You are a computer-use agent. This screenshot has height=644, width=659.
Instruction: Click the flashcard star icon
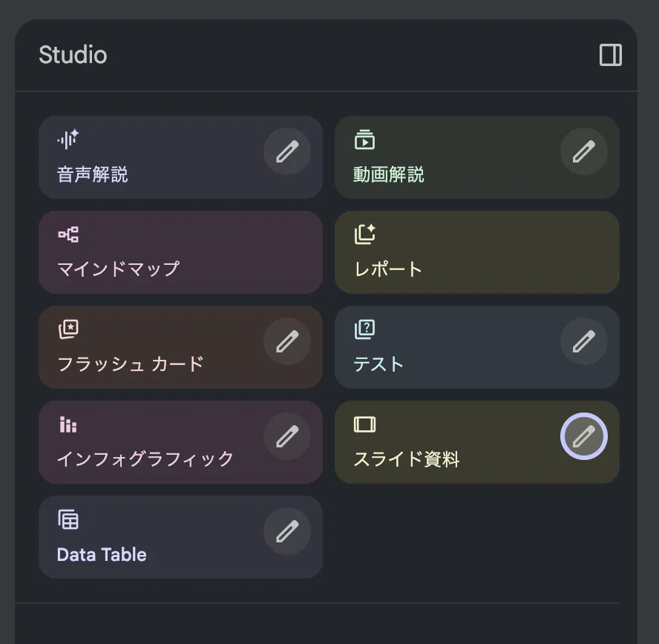click(x=68, y=329)
